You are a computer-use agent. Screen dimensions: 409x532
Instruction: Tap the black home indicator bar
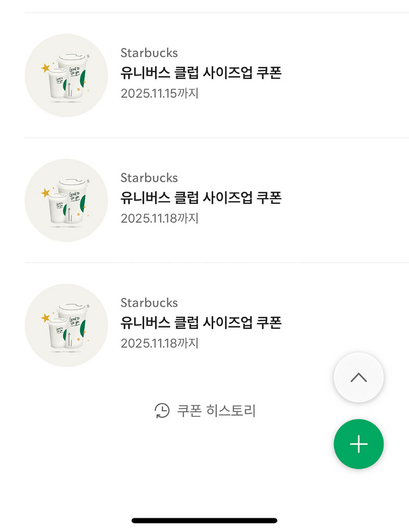(204, 521)
